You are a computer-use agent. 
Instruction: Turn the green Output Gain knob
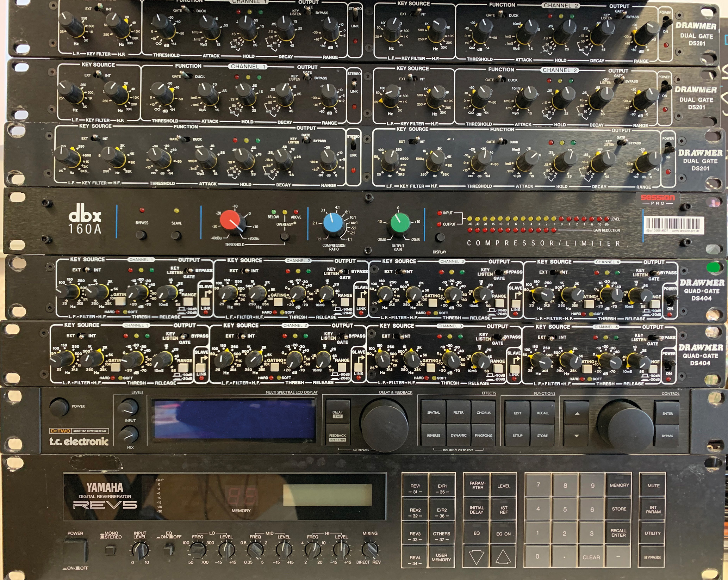[x=400, y=224]
